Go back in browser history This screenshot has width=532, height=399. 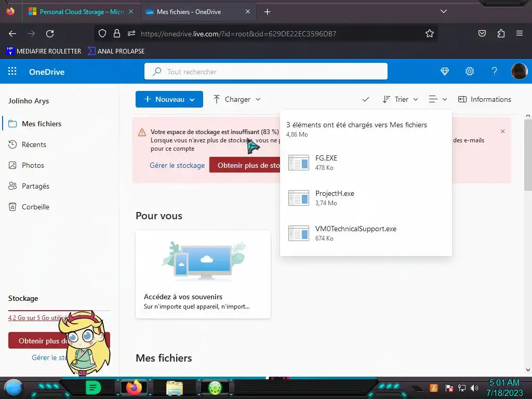[x=12, y=34]
